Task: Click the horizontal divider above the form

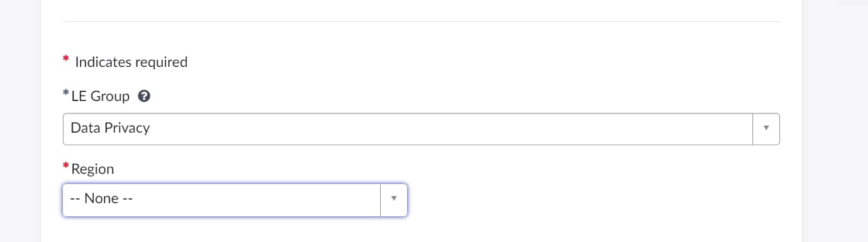Action: (x=421, y=22)
